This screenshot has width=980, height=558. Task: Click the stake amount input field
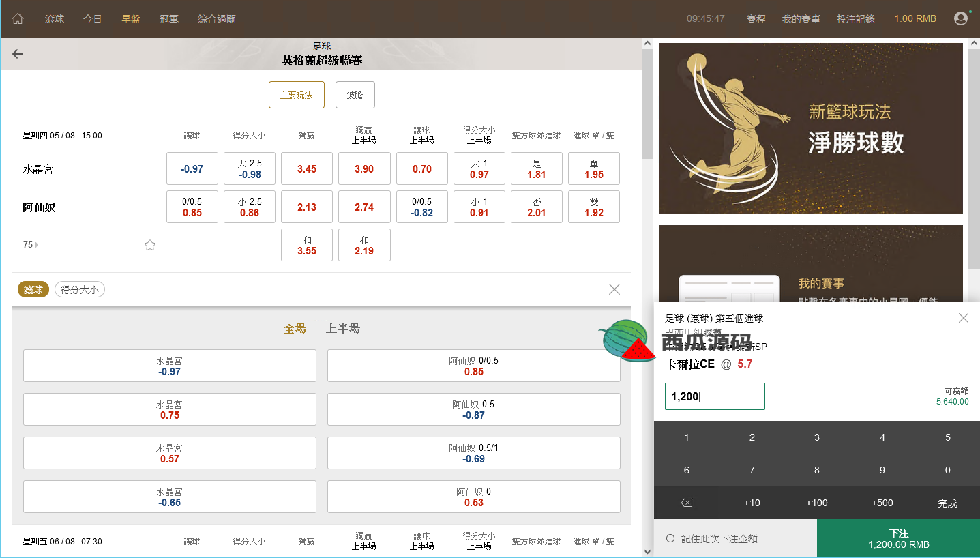pyautogui.click(x=715, y=396)
